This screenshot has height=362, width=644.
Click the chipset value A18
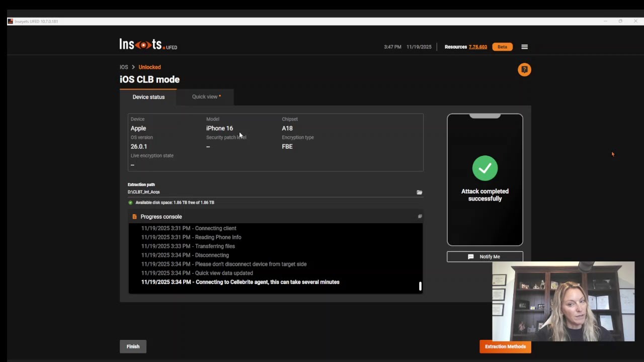287,128
